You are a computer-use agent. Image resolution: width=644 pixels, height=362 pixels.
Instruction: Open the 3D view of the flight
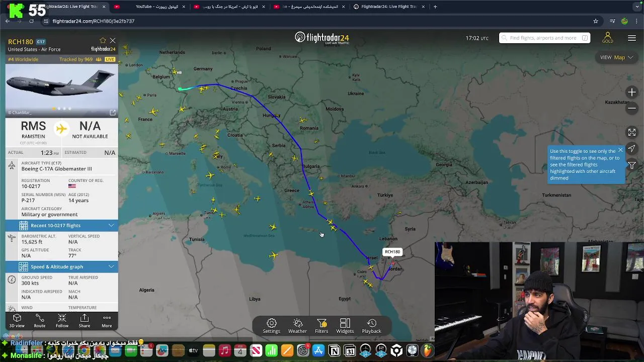pyautogui.click(x=17, y=321)
